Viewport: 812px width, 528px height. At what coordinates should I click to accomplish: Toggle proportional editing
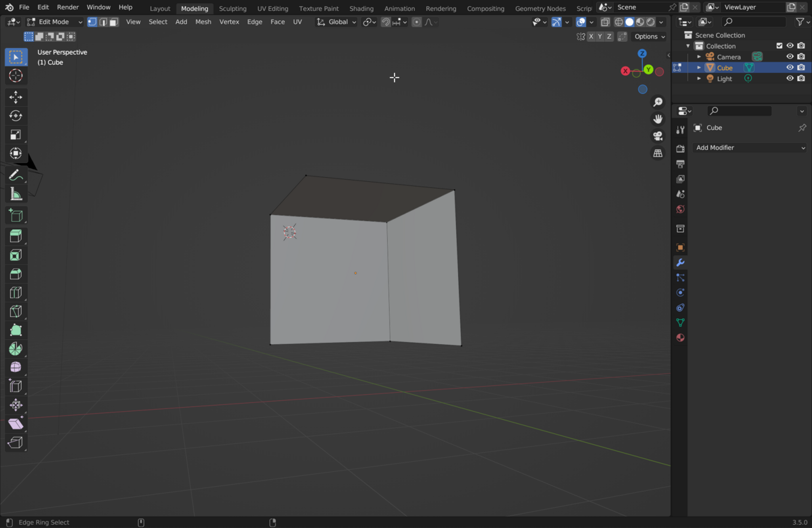[417, 22]
